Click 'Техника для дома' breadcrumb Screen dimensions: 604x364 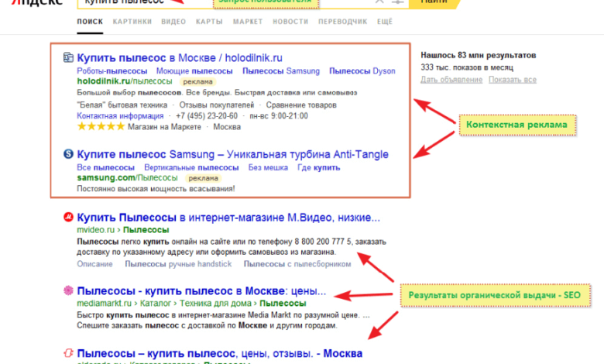coord(215,304)
